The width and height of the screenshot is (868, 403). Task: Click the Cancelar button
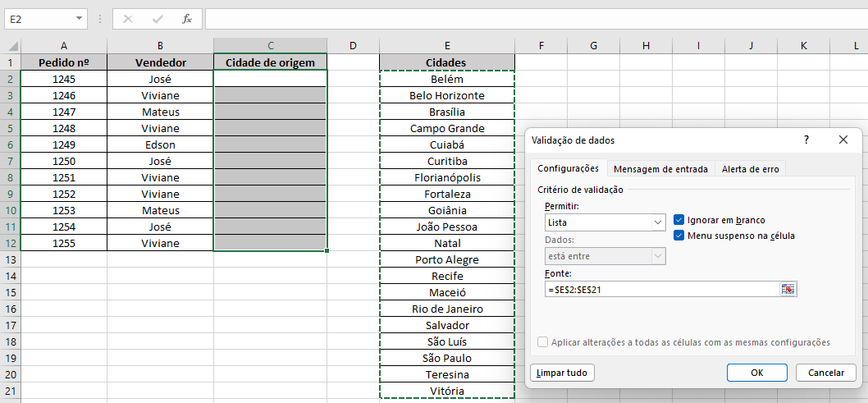[825, 373]
